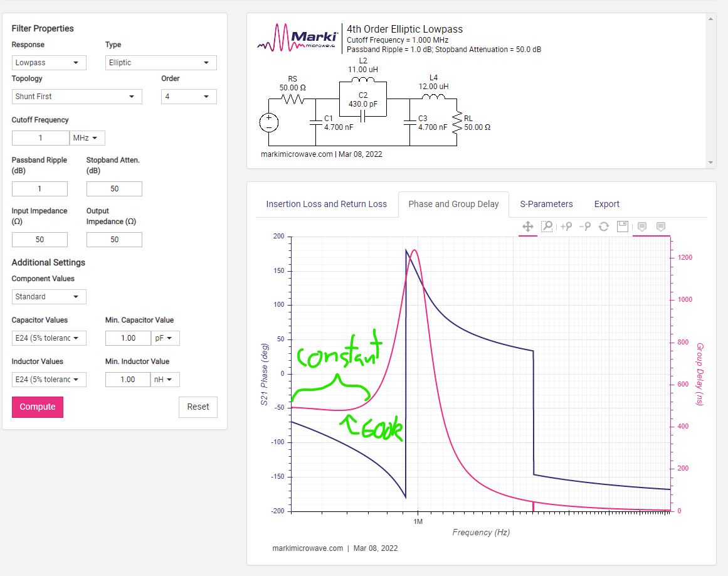The width and height of the screenshot is (728, 576).
Task: Open the Order dropdown showing 4
Action: coord(189,97)
